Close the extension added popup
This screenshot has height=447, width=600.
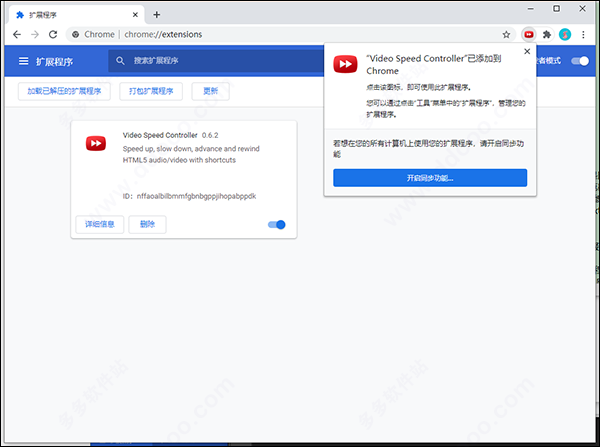coord(527,51)
